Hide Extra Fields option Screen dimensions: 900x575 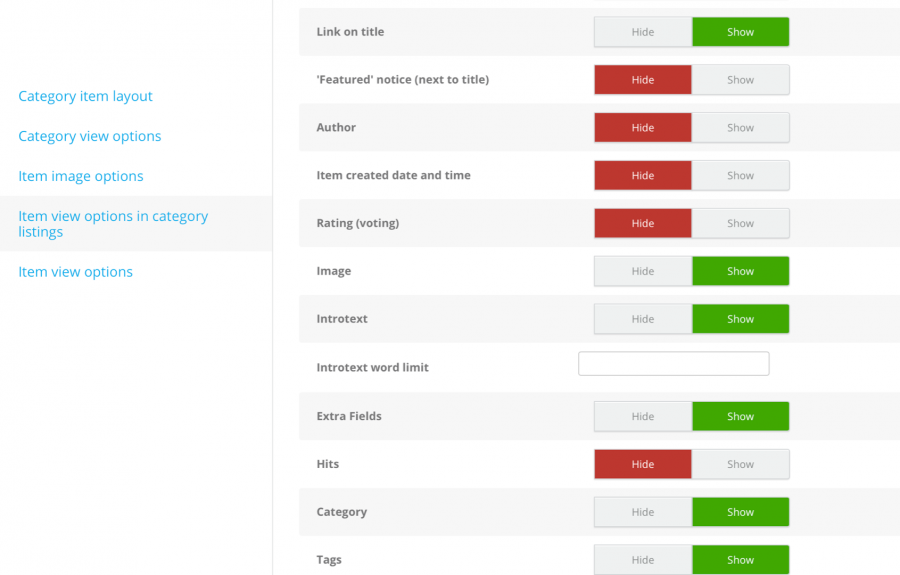pos(643,416)
